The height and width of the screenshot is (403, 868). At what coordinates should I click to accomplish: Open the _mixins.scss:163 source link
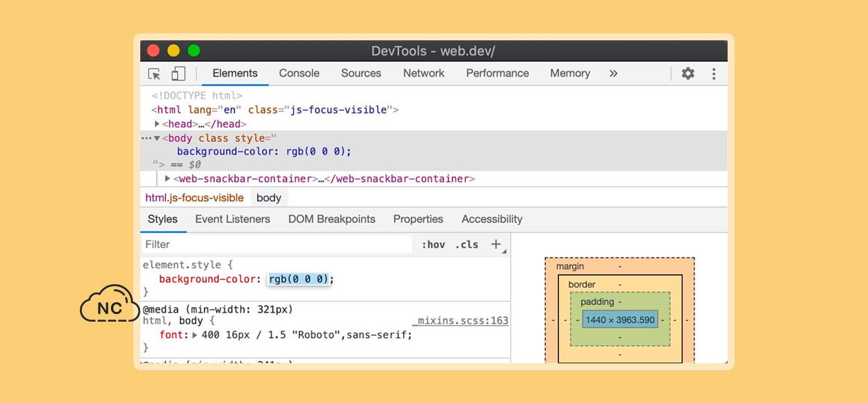coord(462,321)
